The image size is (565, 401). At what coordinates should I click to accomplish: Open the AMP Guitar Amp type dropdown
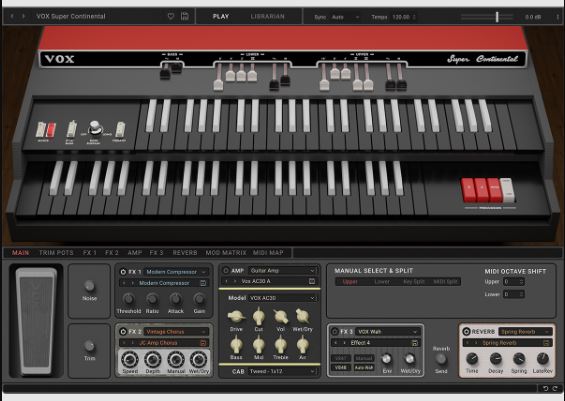click(x=282, y=270)
